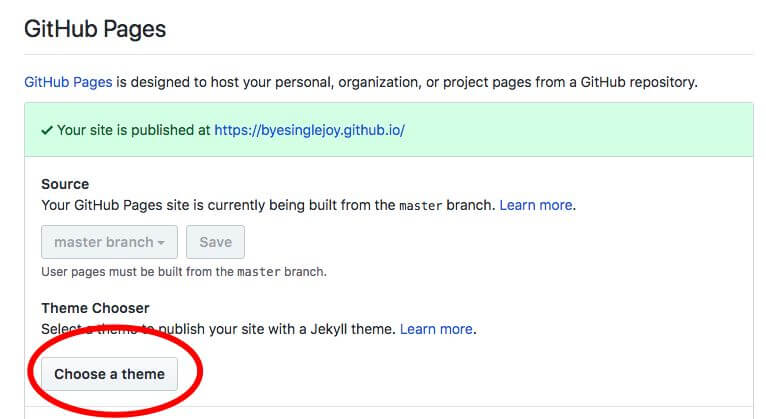Click the caret arrow beside master branch
Viewport: 766px width, 419px height.
(161, 243)
